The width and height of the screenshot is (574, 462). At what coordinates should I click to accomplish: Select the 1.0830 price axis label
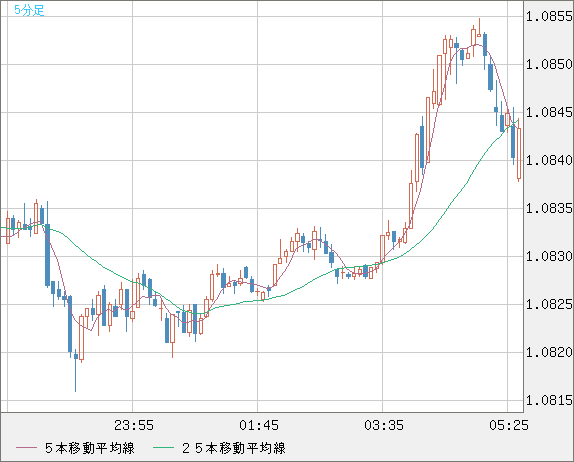click(x=549, y=256)
